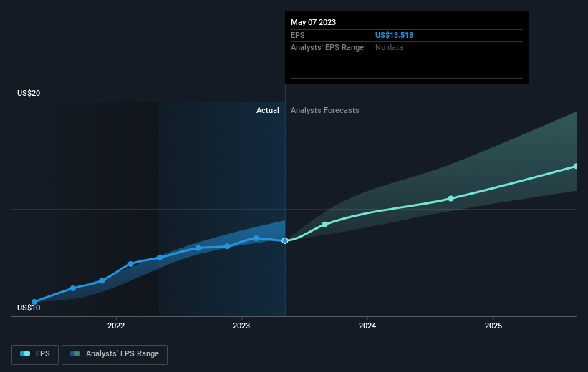
Task: Click the 2024 x-axis label
Action: point(367,325)
